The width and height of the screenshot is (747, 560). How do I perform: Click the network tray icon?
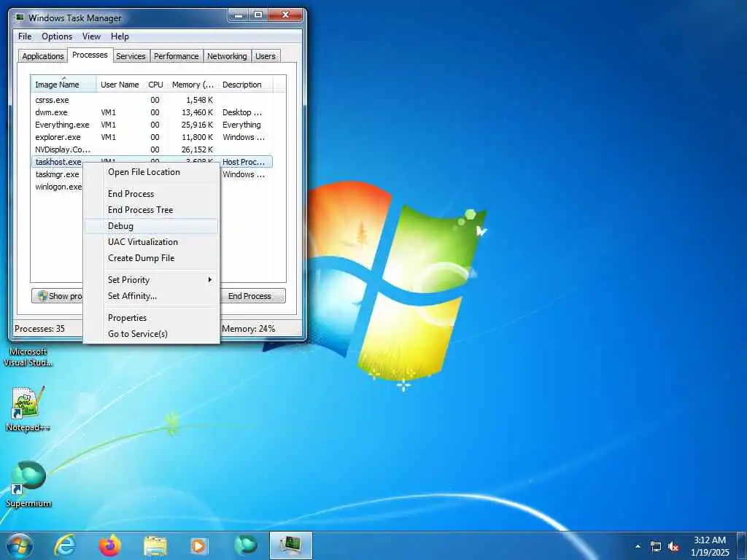coord(656,547)
